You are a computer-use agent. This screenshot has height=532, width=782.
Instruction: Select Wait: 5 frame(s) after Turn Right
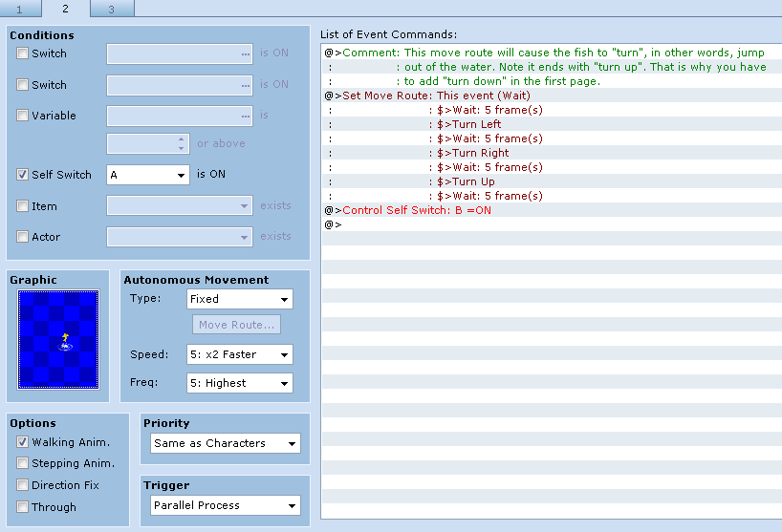552,167
